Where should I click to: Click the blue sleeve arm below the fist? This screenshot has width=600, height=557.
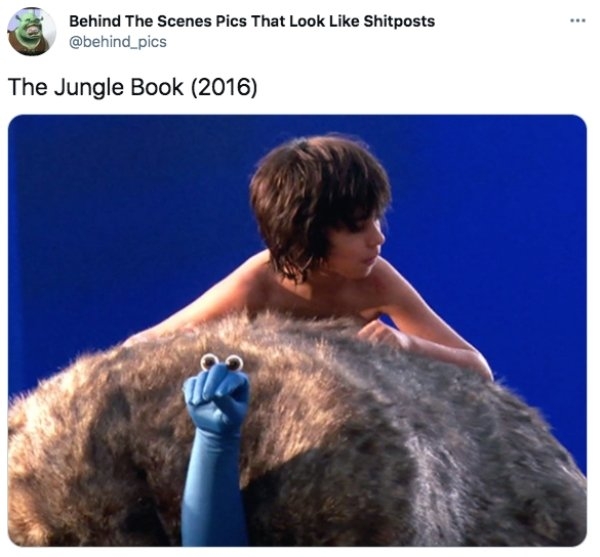pyautogui.click(x=211, y=490)
